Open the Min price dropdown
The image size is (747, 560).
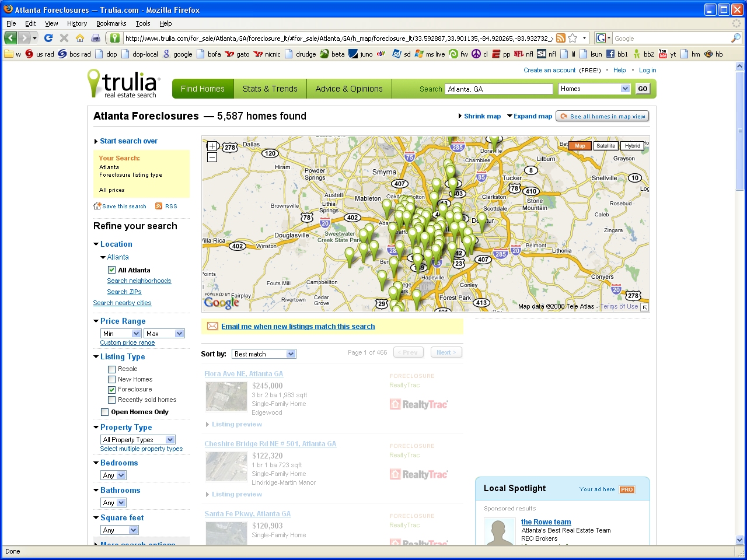[121, 334]
